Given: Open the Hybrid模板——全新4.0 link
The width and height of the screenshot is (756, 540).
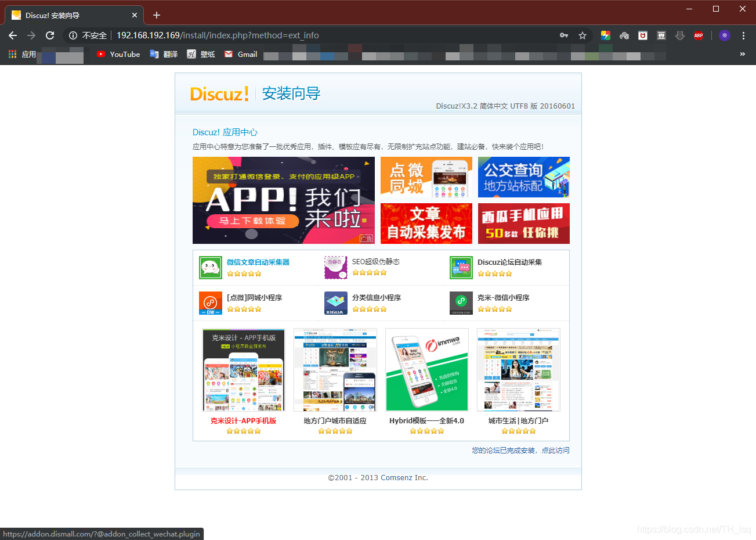Looking at the screenshot, I should pyautogui.click(x=427, y=421).
